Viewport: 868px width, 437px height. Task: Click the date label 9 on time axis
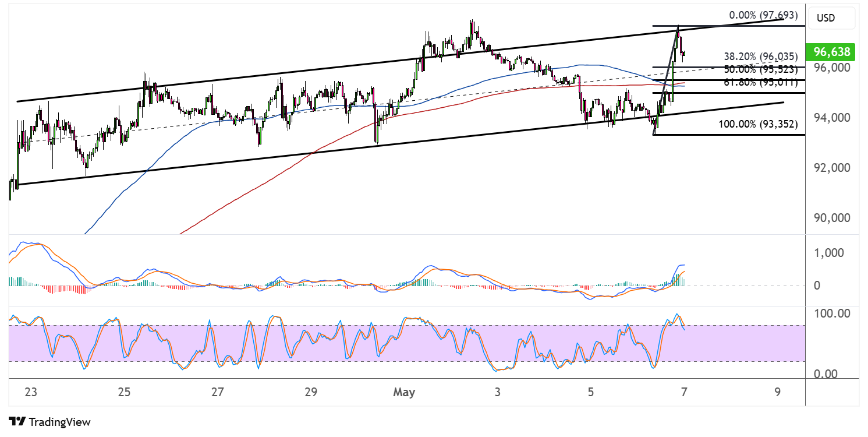click(778, 392)
